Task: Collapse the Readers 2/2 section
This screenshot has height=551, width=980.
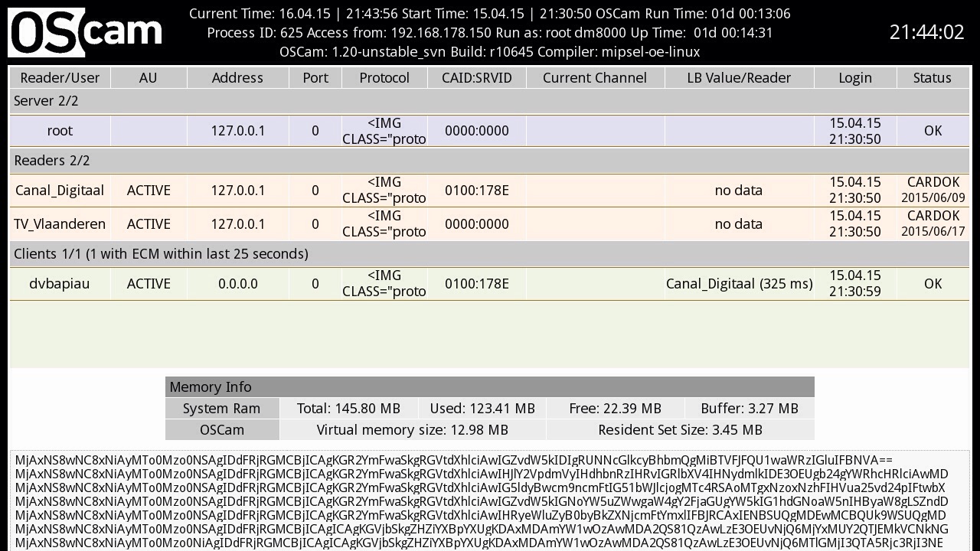Action: coord(489,161)
